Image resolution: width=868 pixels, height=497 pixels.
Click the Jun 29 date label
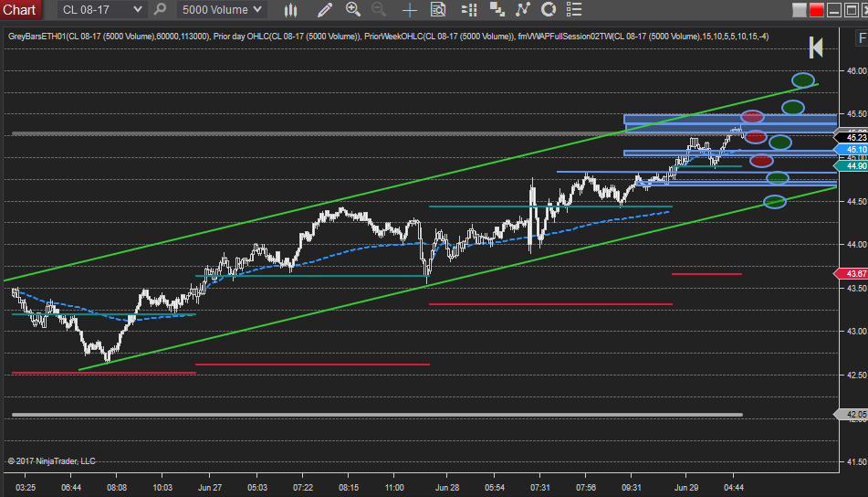click(685, 488)
